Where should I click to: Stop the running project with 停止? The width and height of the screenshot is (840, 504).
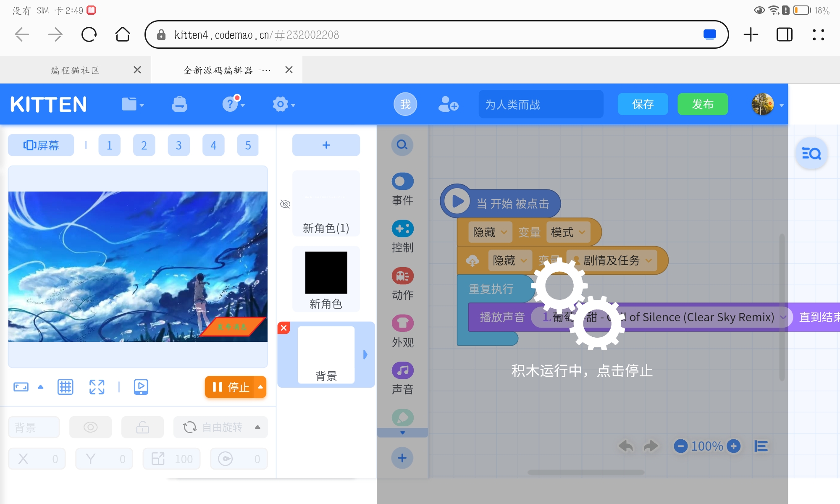click(x=230, y=387)
